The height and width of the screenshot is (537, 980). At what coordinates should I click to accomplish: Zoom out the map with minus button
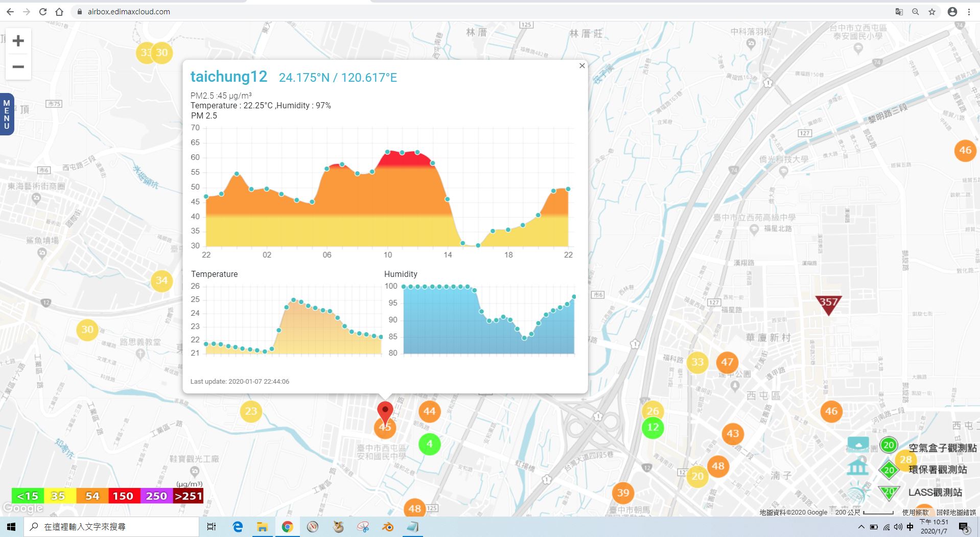click(18, 67)
